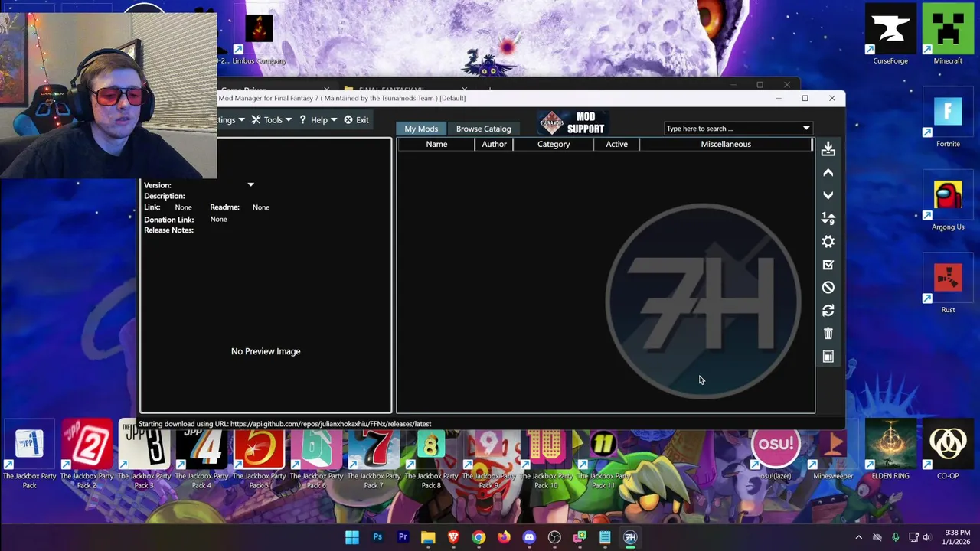
Task: Select the Limbus Company desktop shortcut
Action: [x=259, y=38]
